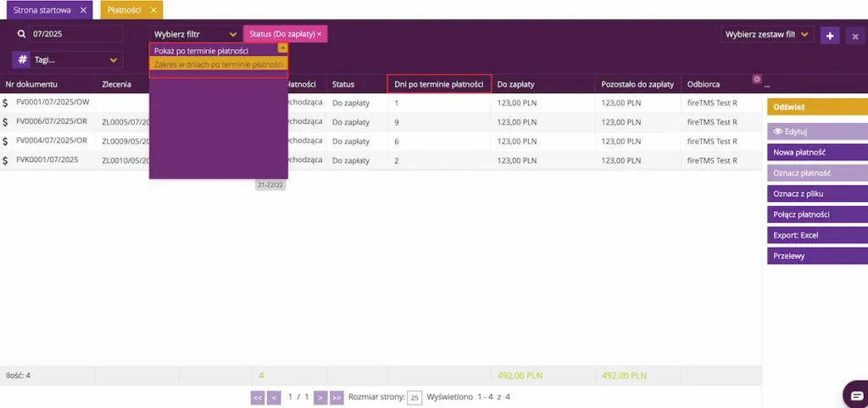The height and width of the screenshot is (408, 868).
Task: Click the Oznacz płatność button
Action: point(818,173)
